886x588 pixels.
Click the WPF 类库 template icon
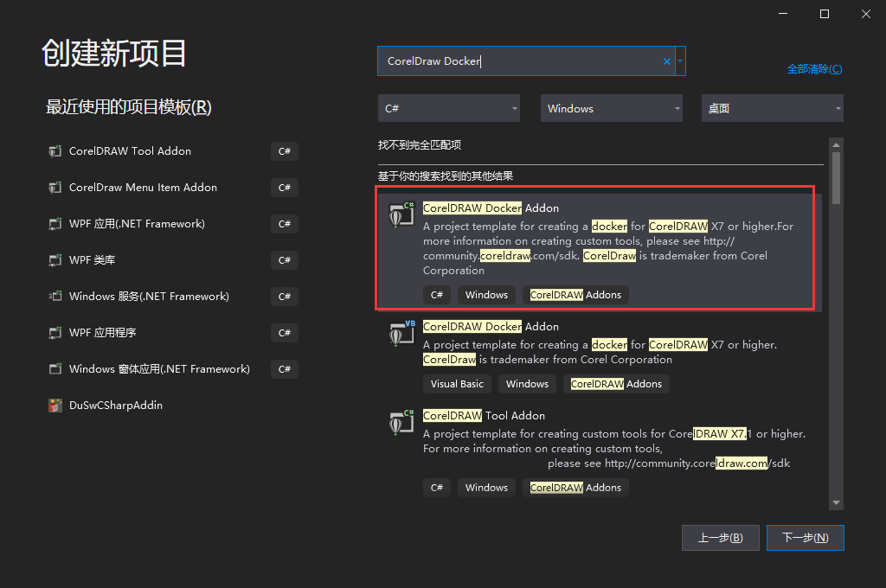coord(55,260)
